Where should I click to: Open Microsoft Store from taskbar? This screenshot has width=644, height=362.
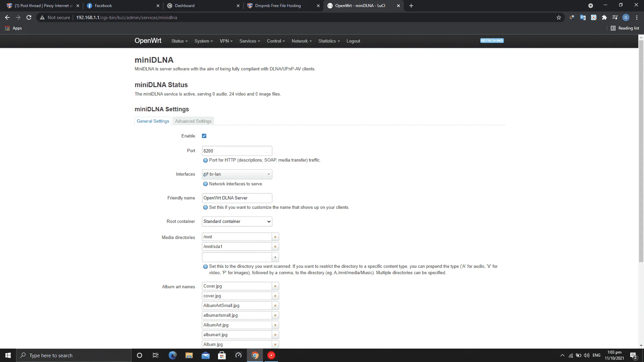click(x=222, y=355)
